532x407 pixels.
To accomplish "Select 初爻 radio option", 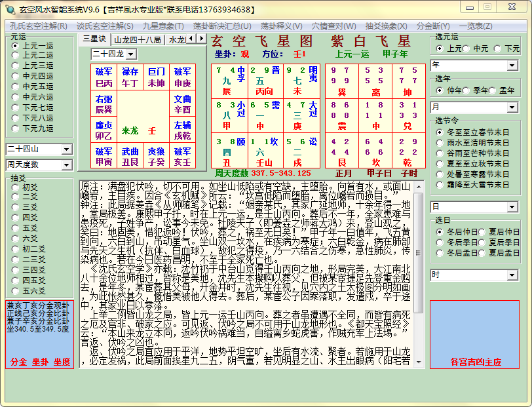I will click(x=15, y=187).
